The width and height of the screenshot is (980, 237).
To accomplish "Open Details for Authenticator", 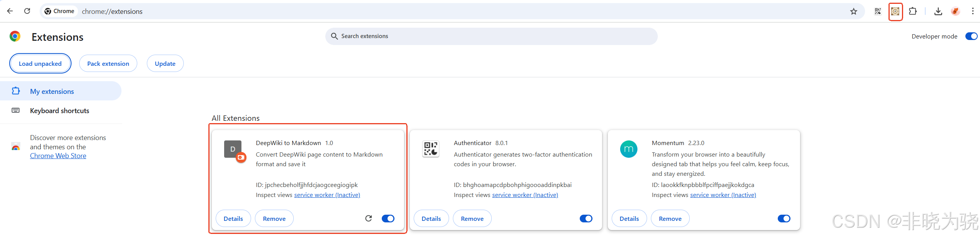I will [x=431, y=219].
